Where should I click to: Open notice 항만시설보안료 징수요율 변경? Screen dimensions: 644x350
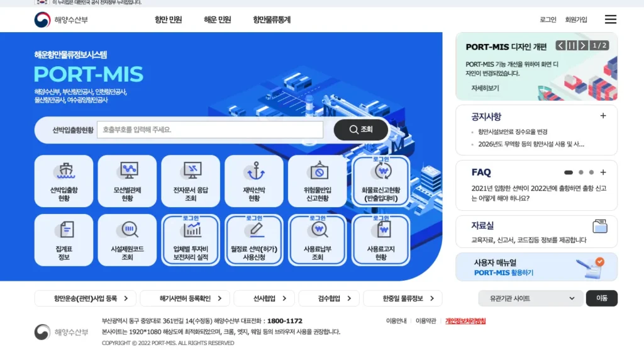513,132
